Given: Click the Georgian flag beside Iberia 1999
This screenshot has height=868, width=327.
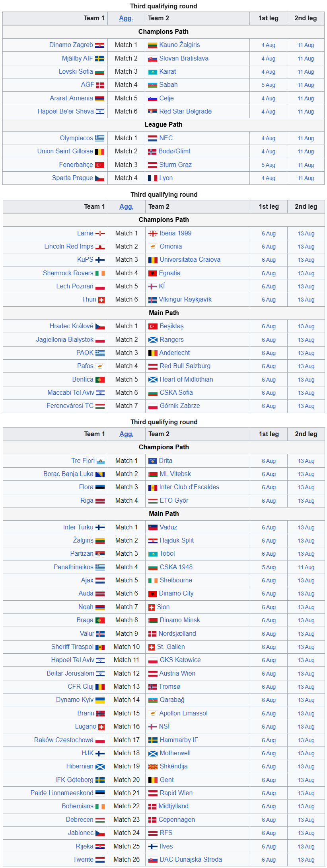Looking at the screenshot, I should [x=153, y=233].
